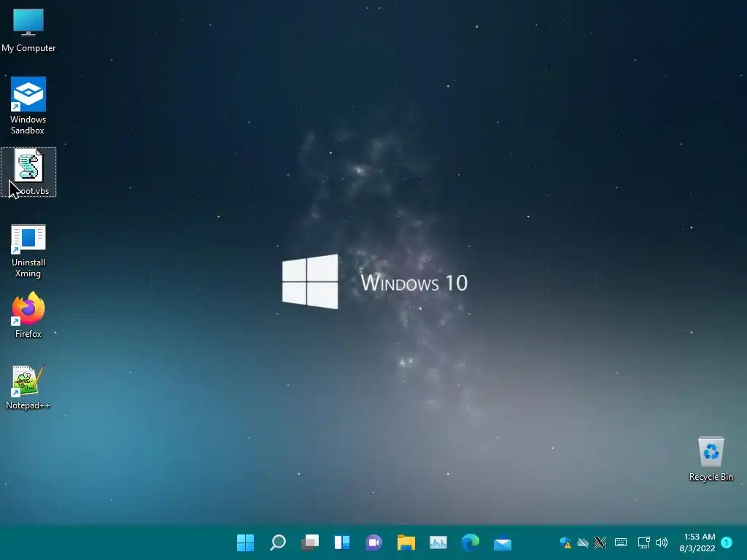The height and width of the screenshot is (560, 747).
Task: Open the touch keyboard tray icon
Action: click(621, 542)
